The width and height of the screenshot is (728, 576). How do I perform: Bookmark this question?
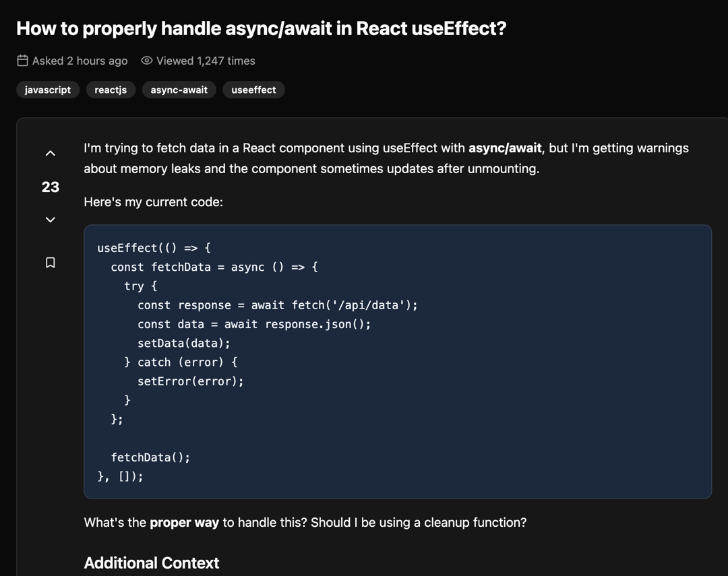pyautogui.click(x=51, y=263)
